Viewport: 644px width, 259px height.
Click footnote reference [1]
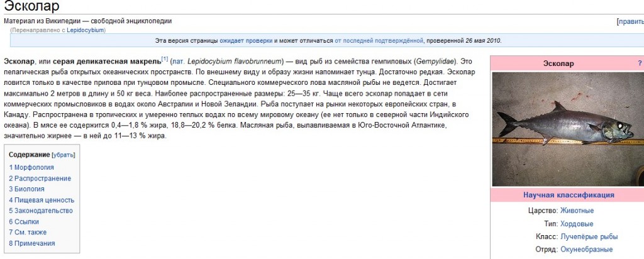pyautogui.click(x=164, y=59)
